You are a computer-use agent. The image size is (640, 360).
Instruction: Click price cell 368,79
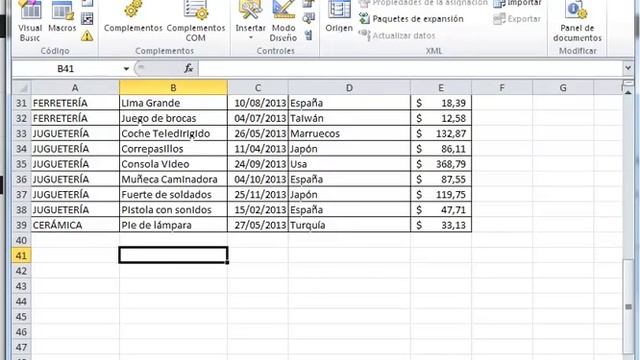pyautogui.click(x=441, y=164)
